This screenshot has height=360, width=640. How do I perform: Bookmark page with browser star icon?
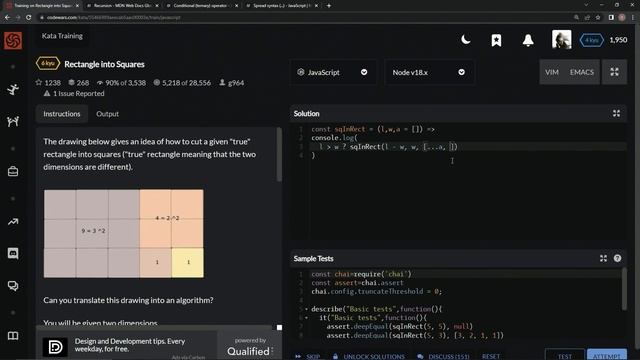point(598,18)
